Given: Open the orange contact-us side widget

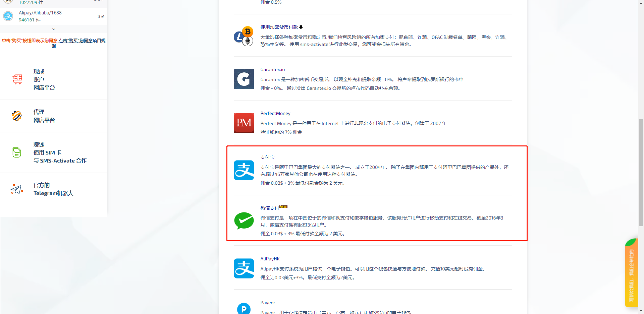Looking at the screenshot, I should click(x=631, y=273).
